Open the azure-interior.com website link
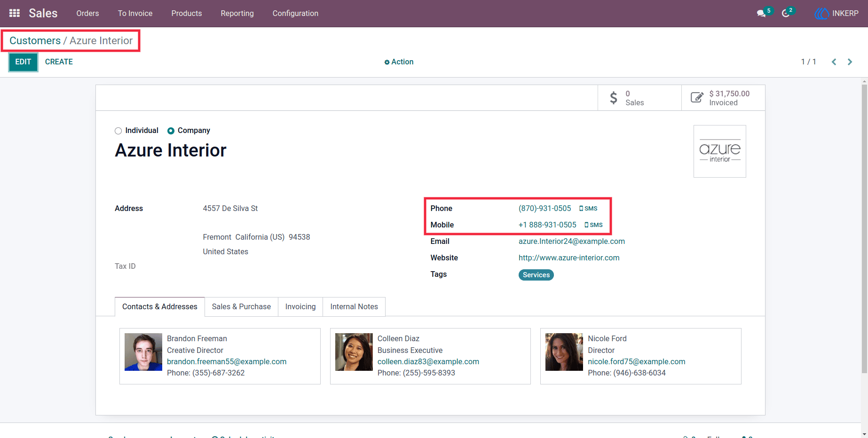The width and height of the screenshot is (868, 438). pos(569,258)
